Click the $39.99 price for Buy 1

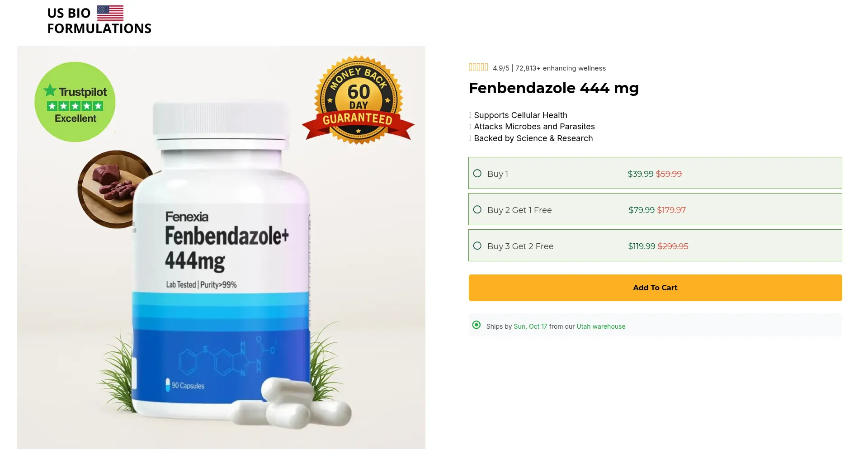[x=641, y=174]
